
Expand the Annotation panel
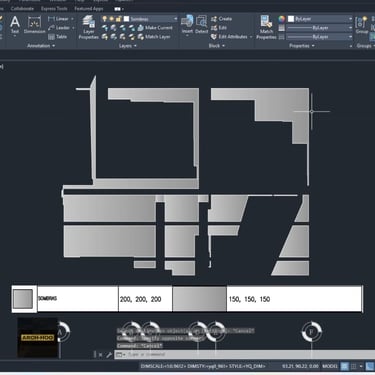pos(41,46)
